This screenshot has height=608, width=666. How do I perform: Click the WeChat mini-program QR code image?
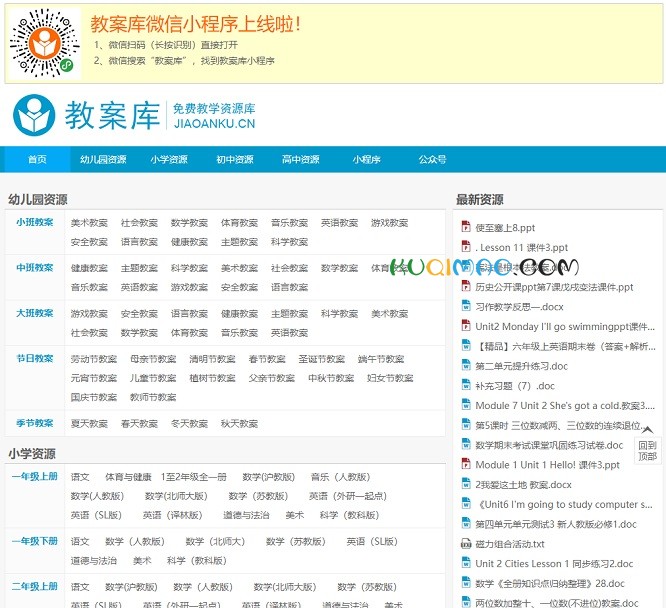tap(44, 44)
